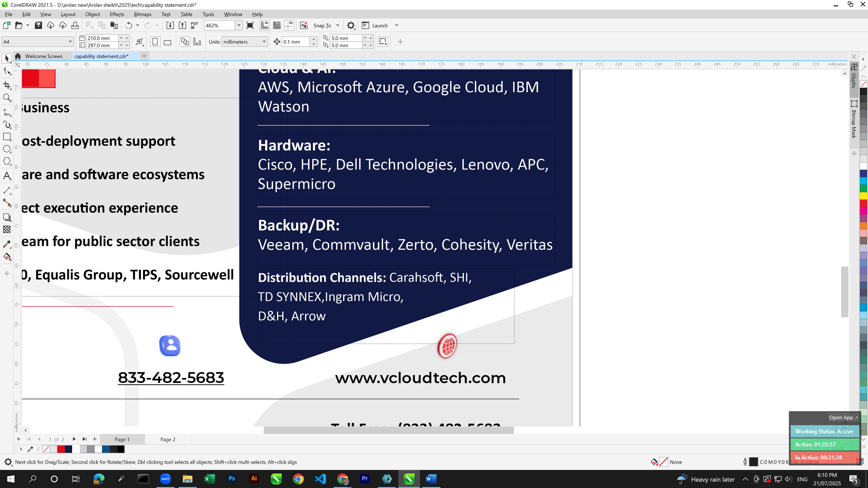Pick navy swatch in document palette
This screenshot has width=868, height=488.
(x=68, y=449)
